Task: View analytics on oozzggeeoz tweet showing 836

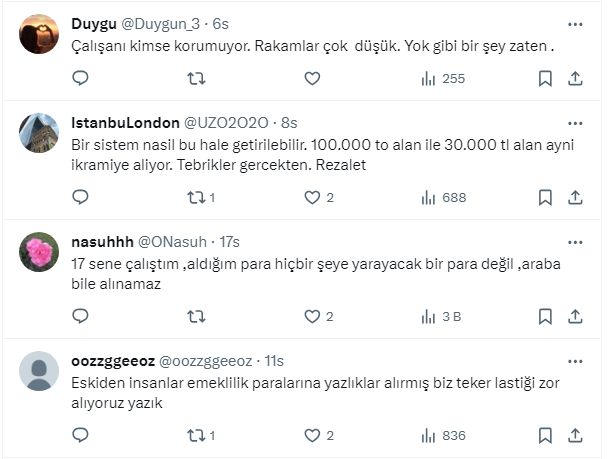Action: 443,435
